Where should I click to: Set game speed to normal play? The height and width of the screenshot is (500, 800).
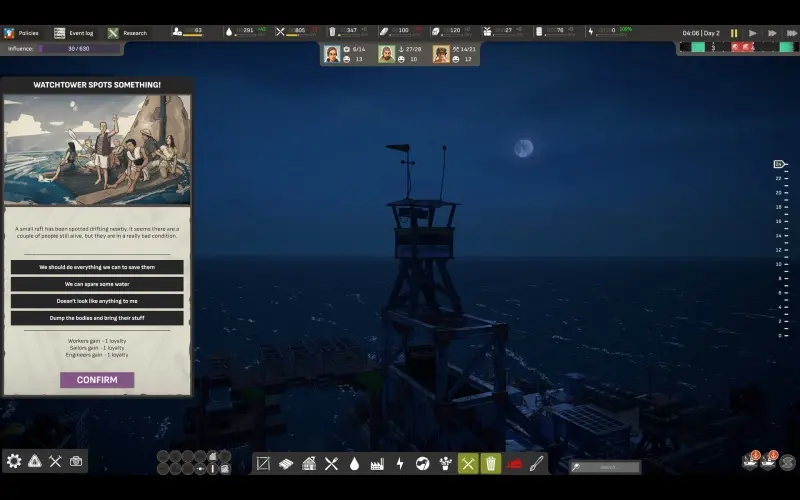click(753, 33)
